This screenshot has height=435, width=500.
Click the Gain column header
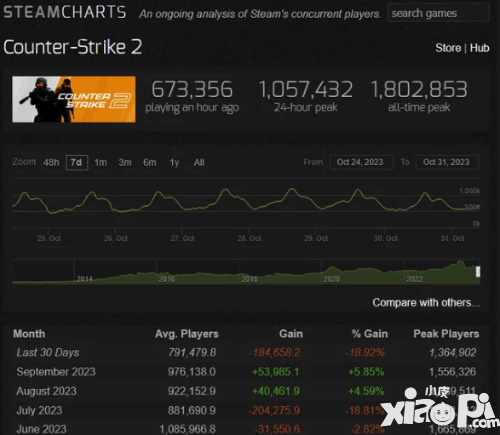coord(291,334)
